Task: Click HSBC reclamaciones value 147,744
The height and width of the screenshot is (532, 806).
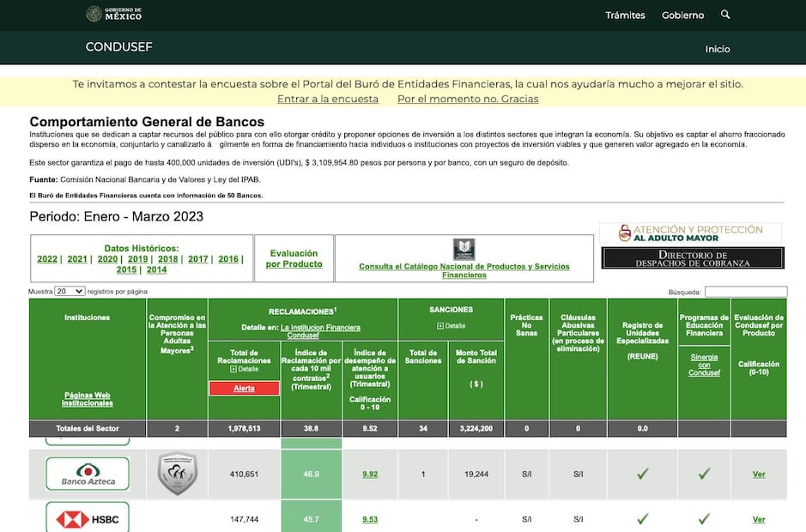Action: 244,520
